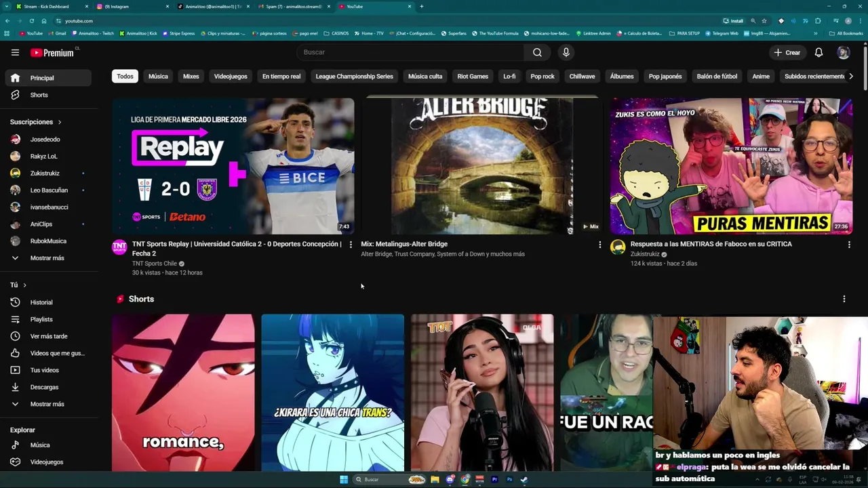Open Tus videos in sidebar
The image size is (868, 488).
click(48, 370)
